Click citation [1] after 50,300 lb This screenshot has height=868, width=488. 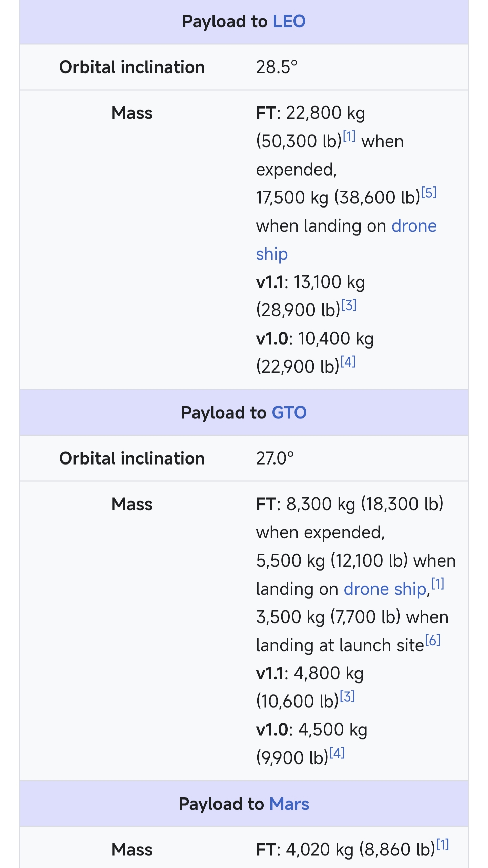pos(349,136)
